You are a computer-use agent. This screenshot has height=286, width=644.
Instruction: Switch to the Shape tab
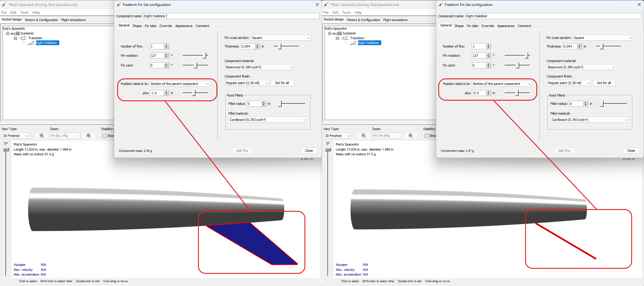(x=137, y=26)
